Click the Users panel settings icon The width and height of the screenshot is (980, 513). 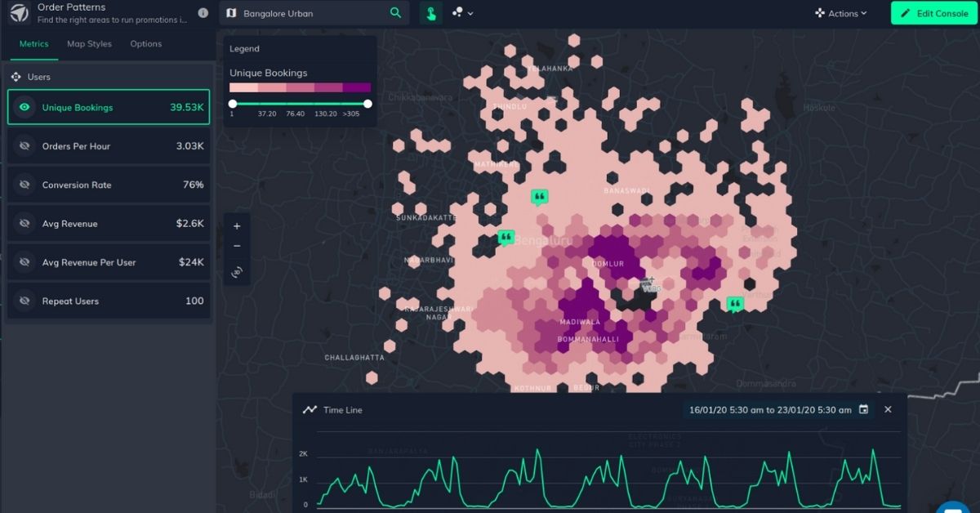point(14,76)
